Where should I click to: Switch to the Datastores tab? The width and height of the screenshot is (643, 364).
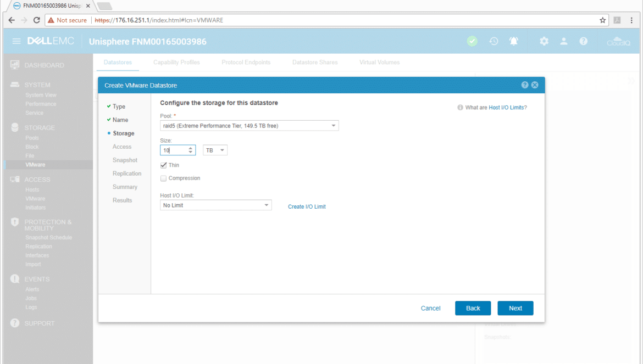click(x=118, y=62)
